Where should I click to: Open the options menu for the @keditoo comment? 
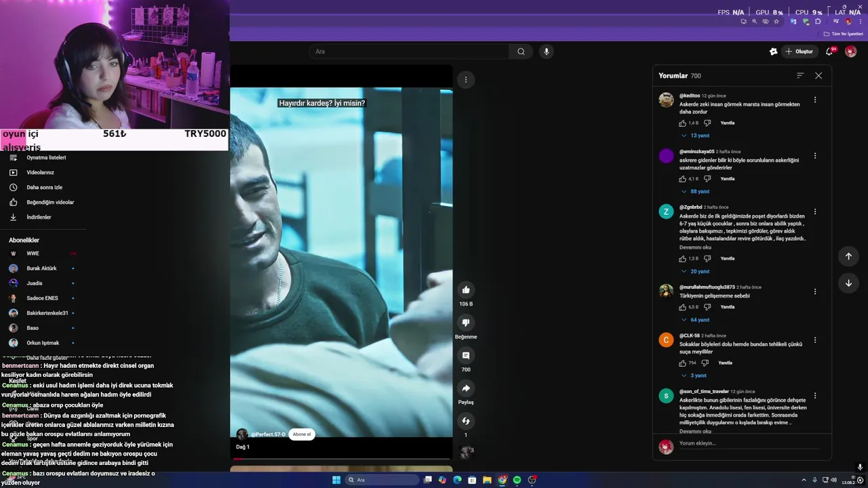815,100
